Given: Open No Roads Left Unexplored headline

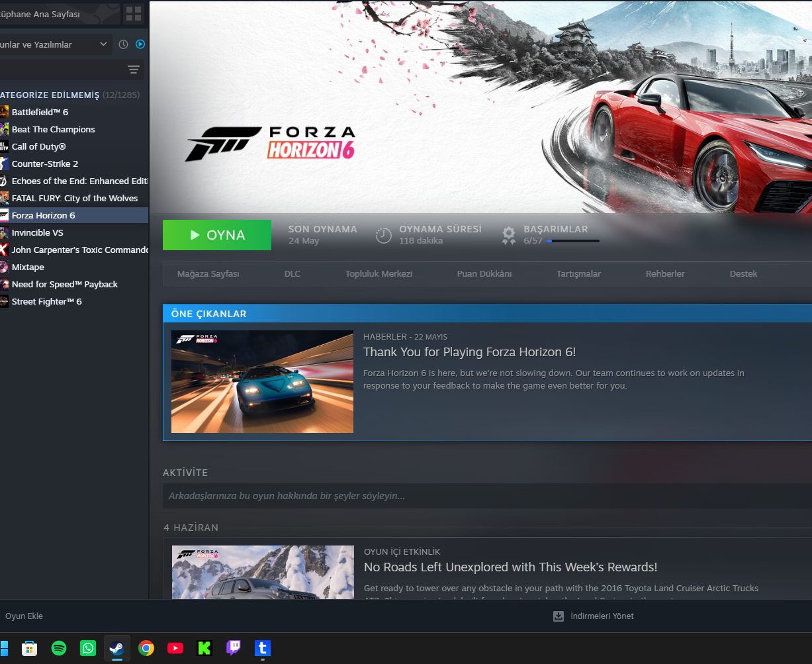Looking at the screenshot, I should pyautogui.click(x=510, y=567).
